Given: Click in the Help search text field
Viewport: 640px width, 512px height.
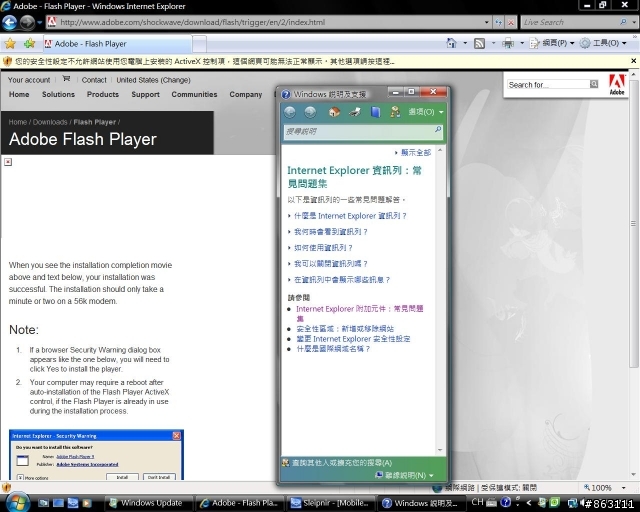Looking at the screenshot, I should [x=358, y=131].
